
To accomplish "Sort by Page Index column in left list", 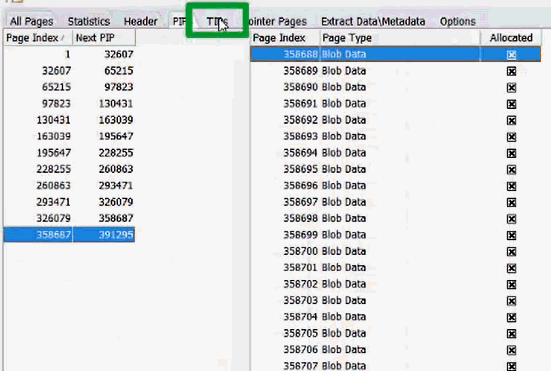I will [38, 38].
